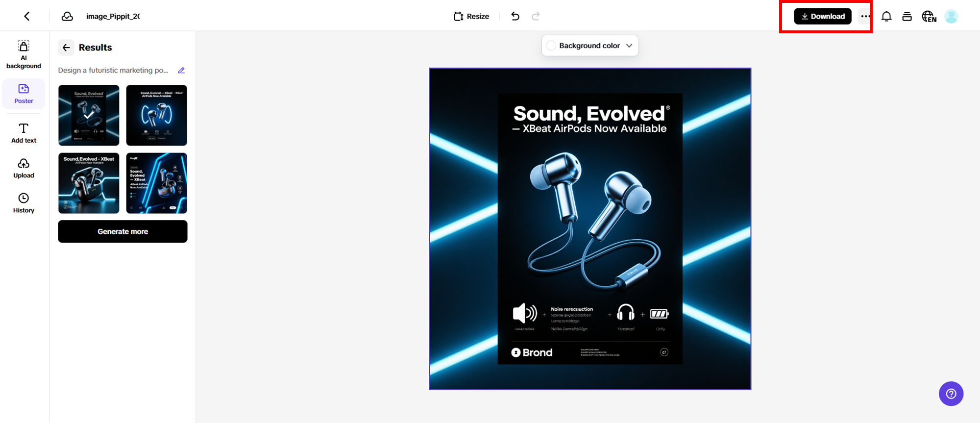Click the Background color swatch circle
Screen dimensions: 980x423
click(x=551, y=46)
